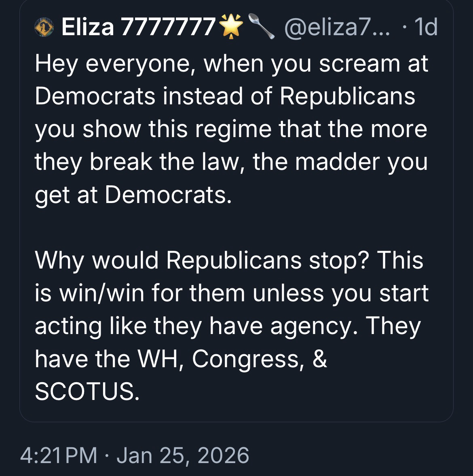This screenshot has height=476, width=473.
Task: Open the Jan 25, 2026 date
Action: point(183,455)
